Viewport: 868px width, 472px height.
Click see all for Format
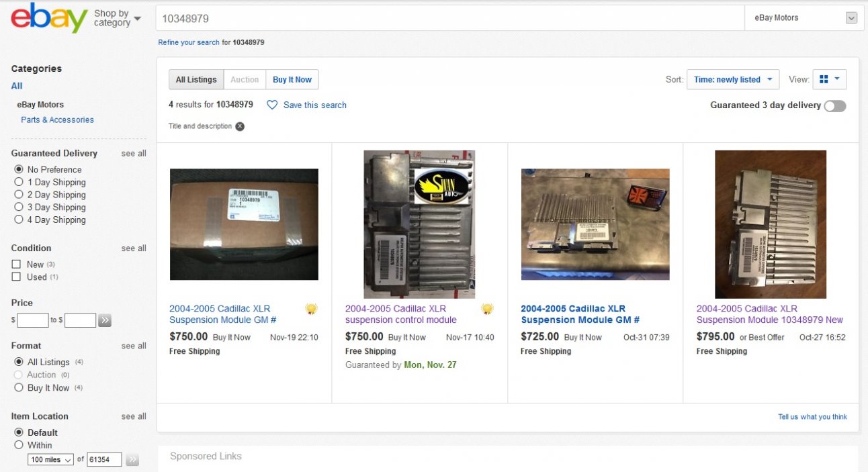[x=134, y=346]
